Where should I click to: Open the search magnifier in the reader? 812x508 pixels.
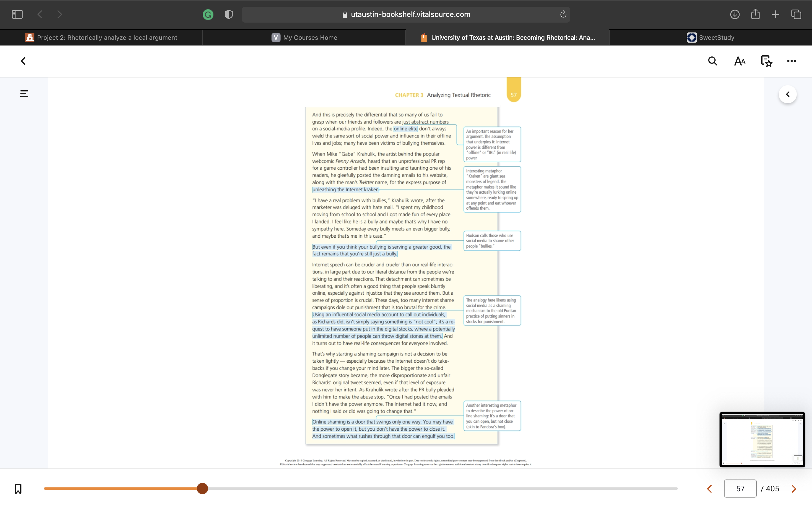click(x=713, y=61)
